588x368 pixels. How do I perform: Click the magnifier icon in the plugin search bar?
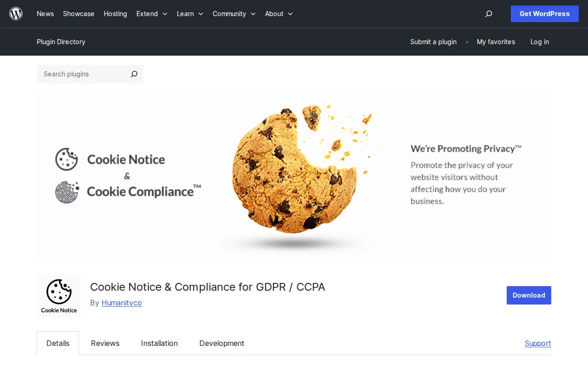pyautogui.click(x=134, y=74)
